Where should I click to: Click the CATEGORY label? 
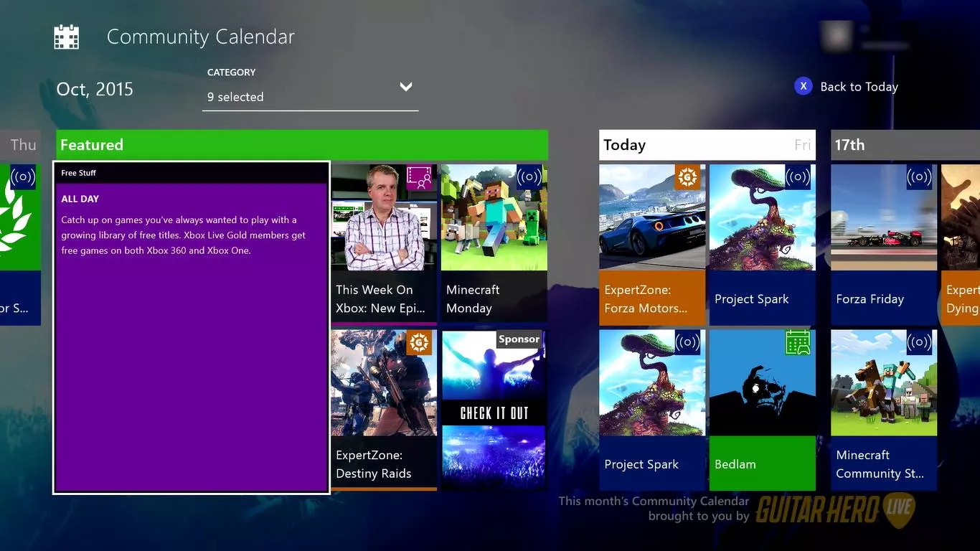[x=231, y=72]
